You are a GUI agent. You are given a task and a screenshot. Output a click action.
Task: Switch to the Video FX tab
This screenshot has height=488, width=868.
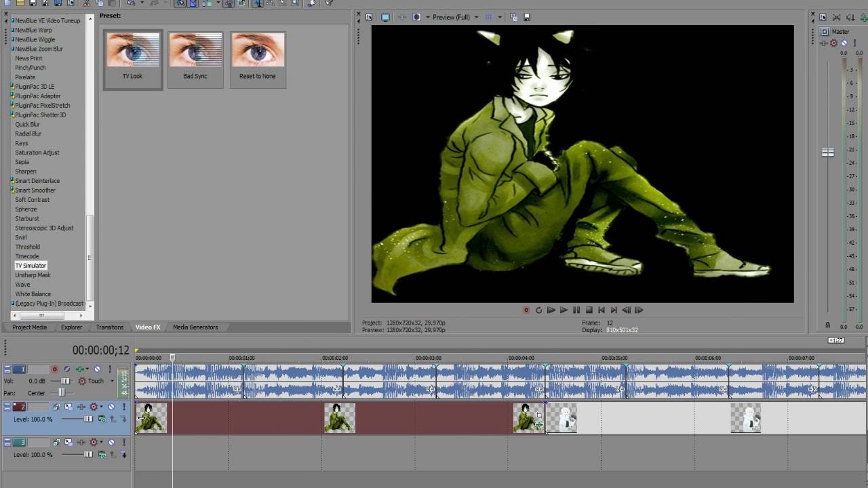click(148, 327)
